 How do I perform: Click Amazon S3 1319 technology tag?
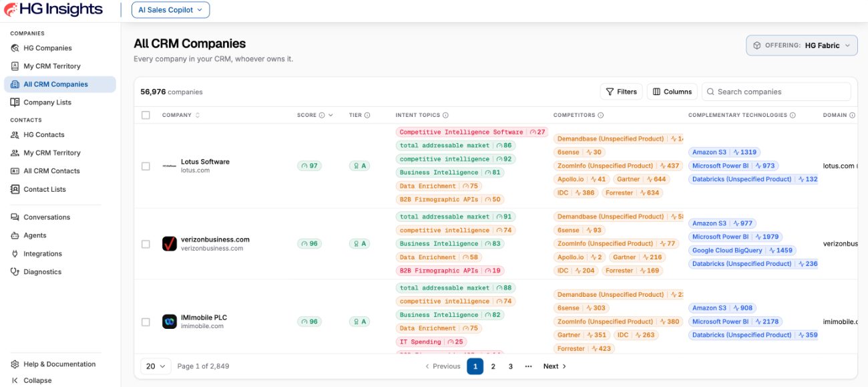(x=724, y=152)
